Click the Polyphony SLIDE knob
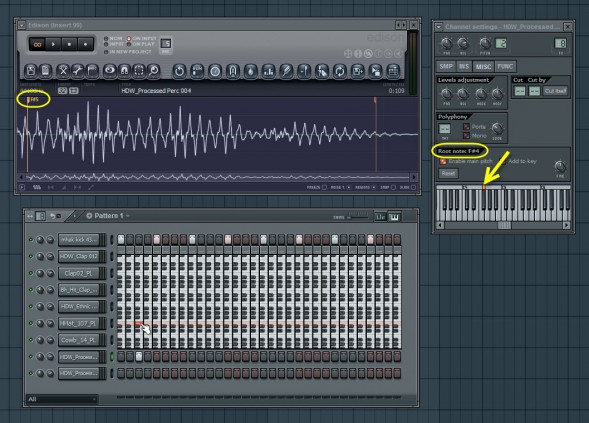Image resolution: width=589 pixels, height=423 pixels. pos(497,128)
